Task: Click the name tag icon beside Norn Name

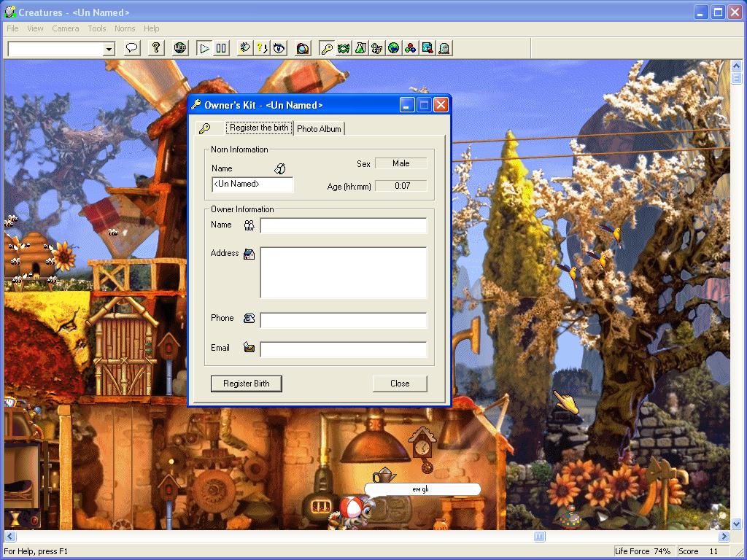Action: tap(280, 168)
